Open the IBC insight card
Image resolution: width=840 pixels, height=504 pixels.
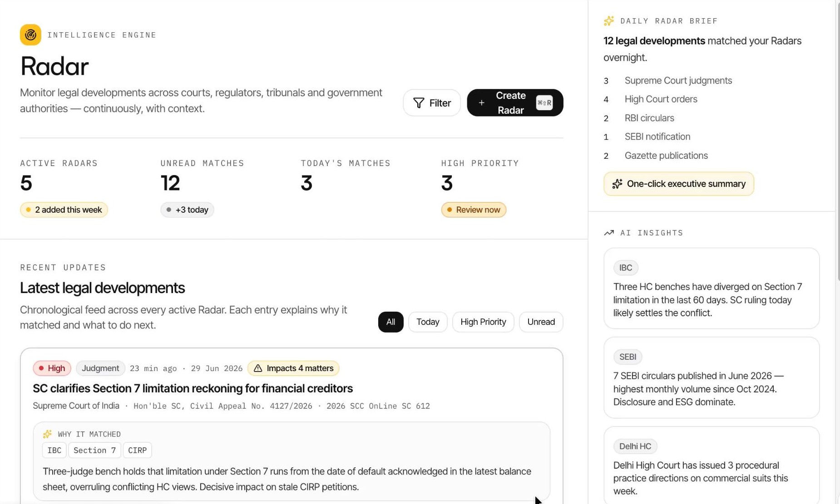click(x=711, y=289)
